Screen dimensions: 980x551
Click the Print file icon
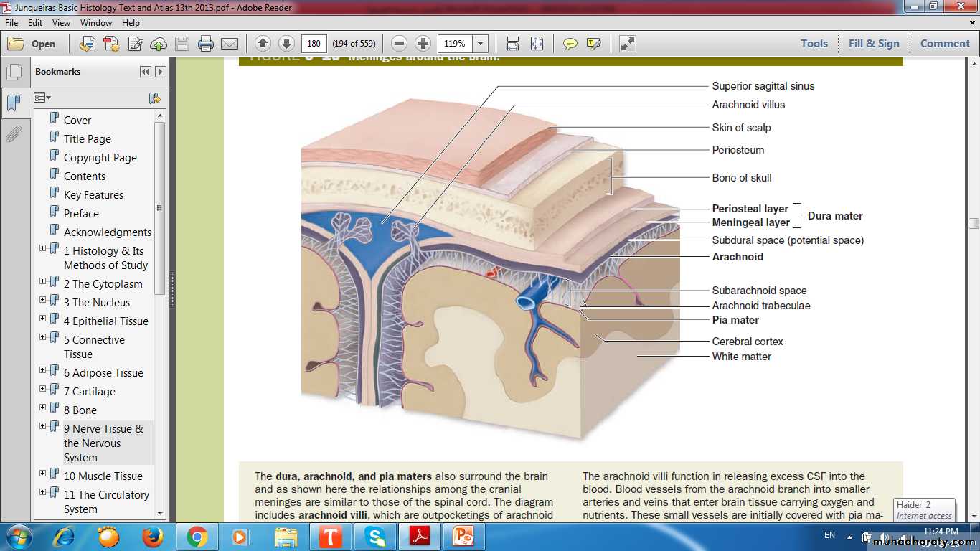(x=206, y=44)
